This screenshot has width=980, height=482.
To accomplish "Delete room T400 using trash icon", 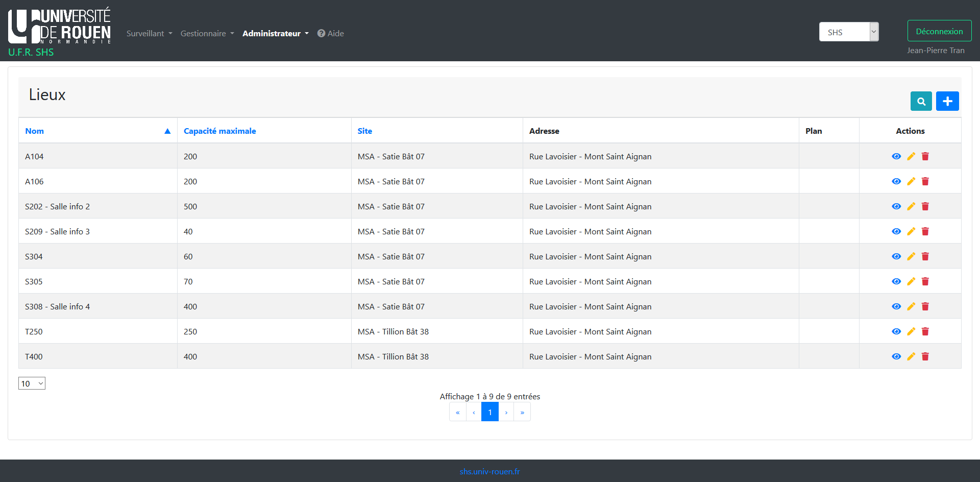I will click(925, 356).
